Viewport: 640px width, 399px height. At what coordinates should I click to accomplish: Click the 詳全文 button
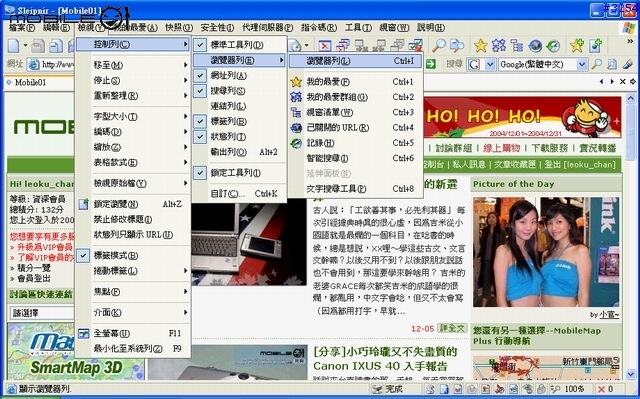click(452, 328)
